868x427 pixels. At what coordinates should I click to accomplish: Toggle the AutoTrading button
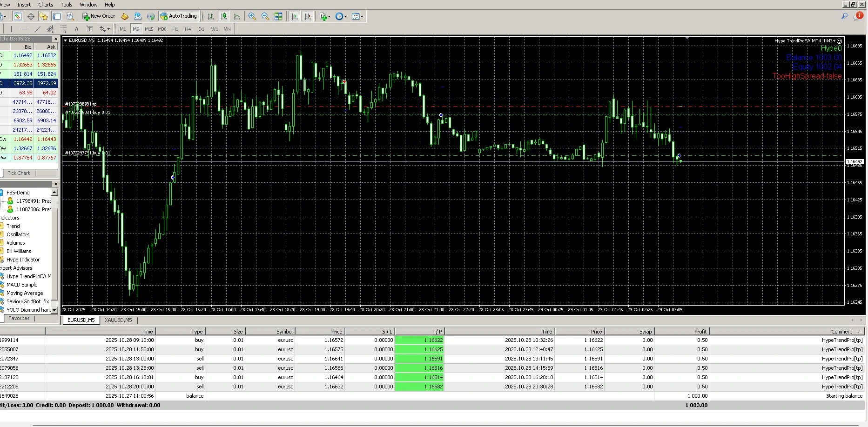click(179, 16)
